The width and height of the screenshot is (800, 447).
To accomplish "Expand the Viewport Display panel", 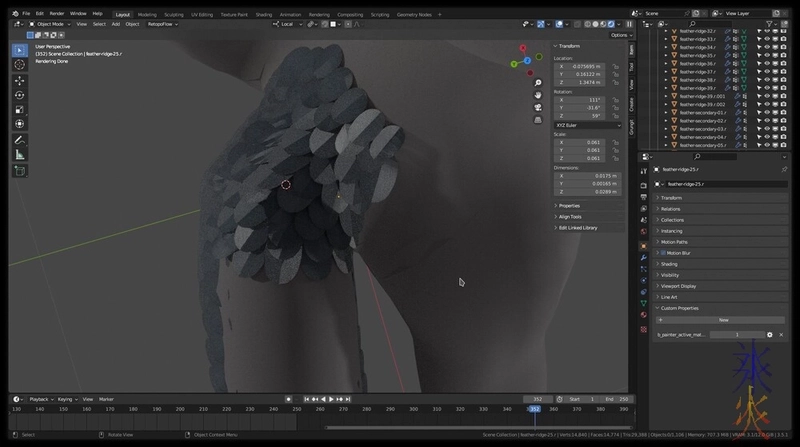I will click(680, 286).
